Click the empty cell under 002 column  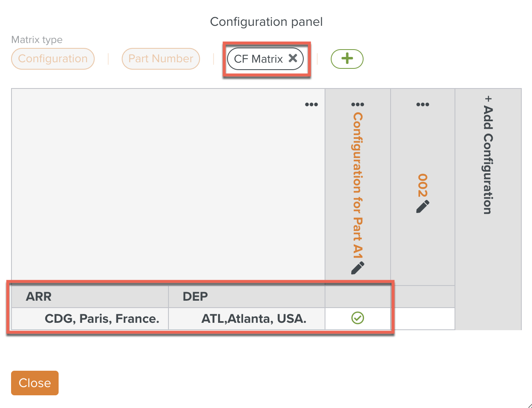point(423,319)
